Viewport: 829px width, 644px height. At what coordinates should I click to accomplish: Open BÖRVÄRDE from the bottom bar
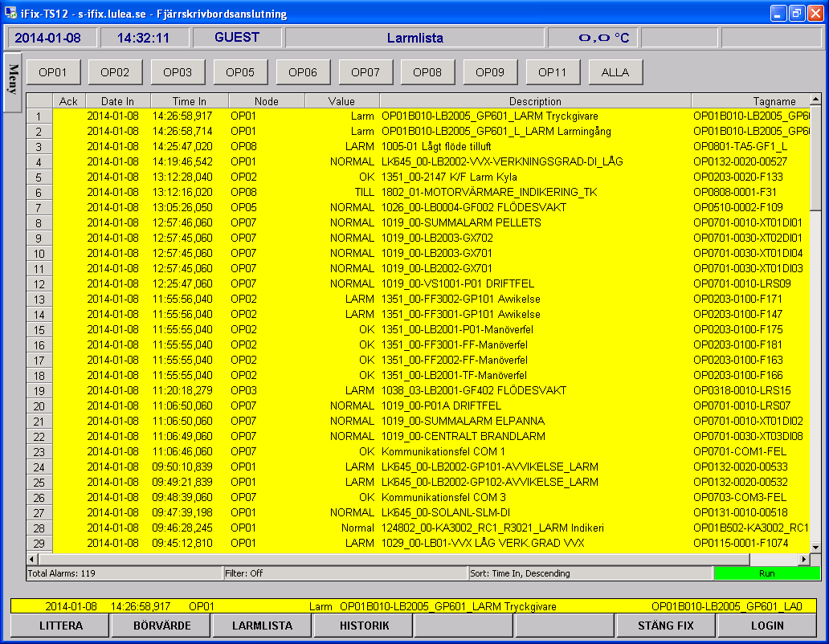click(x=161, y=626)
